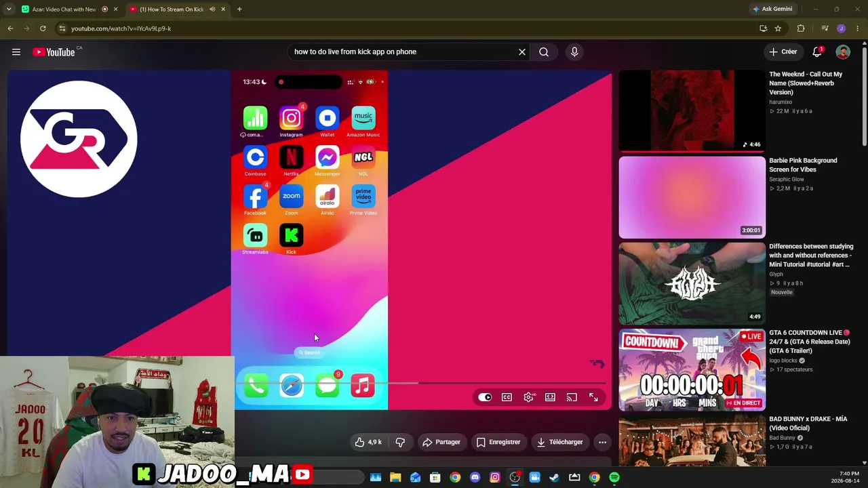
Task: Open File Explorer from the taskbar
Action: [x=395, y=477]
